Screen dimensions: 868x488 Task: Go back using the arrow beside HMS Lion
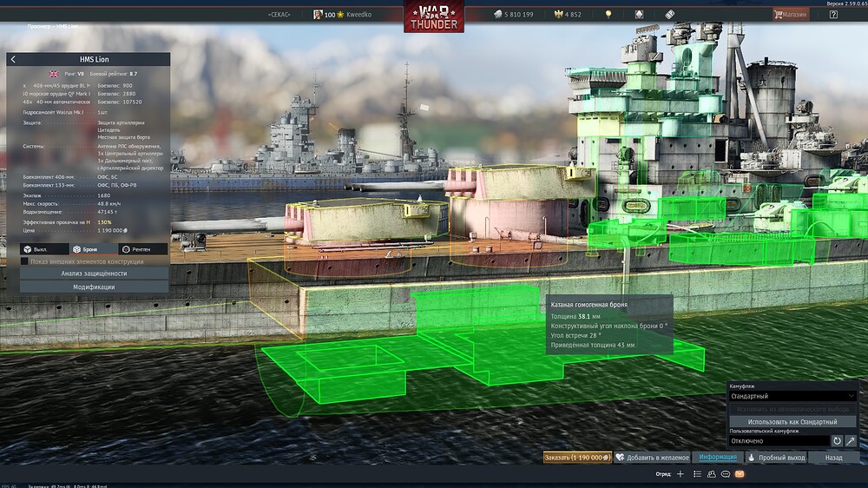tap(13, 59)
